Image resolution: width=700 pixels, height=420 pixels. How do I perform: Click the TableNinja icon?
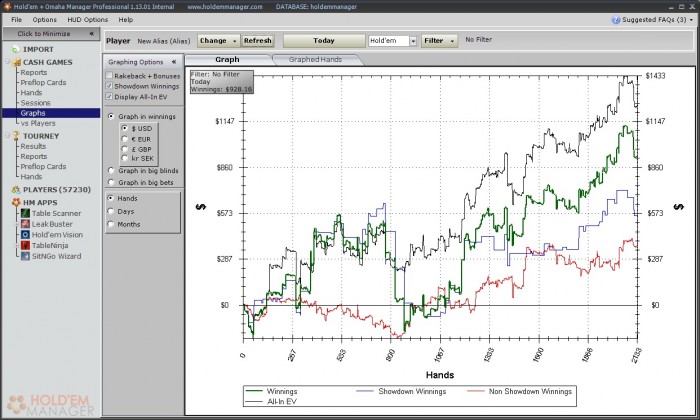pos(24,245)
